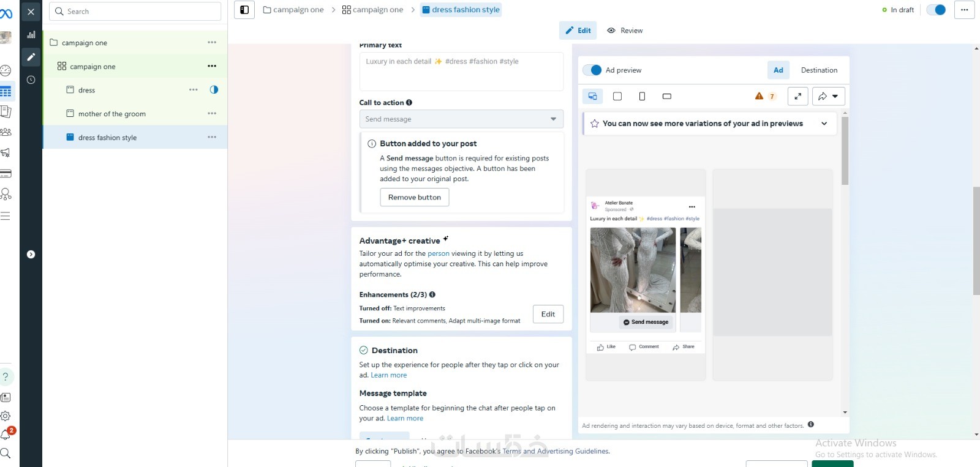Select the pencil edit icon in sidebar
This screenshot has width=980, height=467.
[31, 57]
